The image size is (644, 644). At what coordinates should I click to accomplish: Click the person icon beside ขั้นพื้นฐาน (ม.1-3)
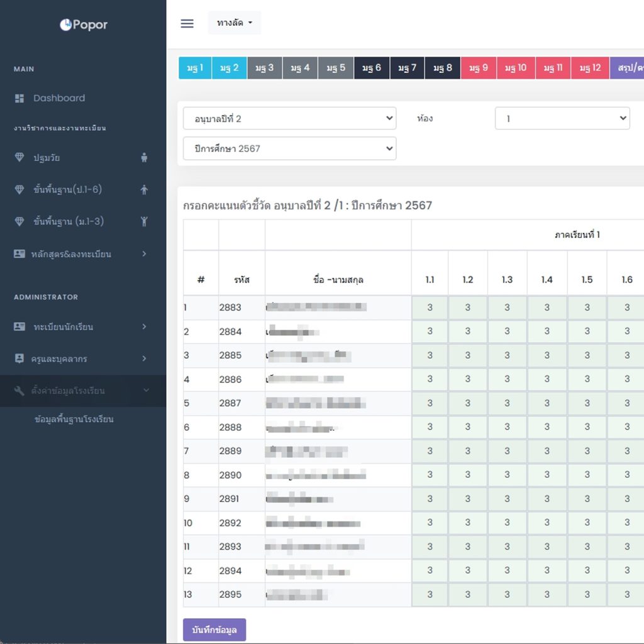pyautogui.click(x=144, y=221)
